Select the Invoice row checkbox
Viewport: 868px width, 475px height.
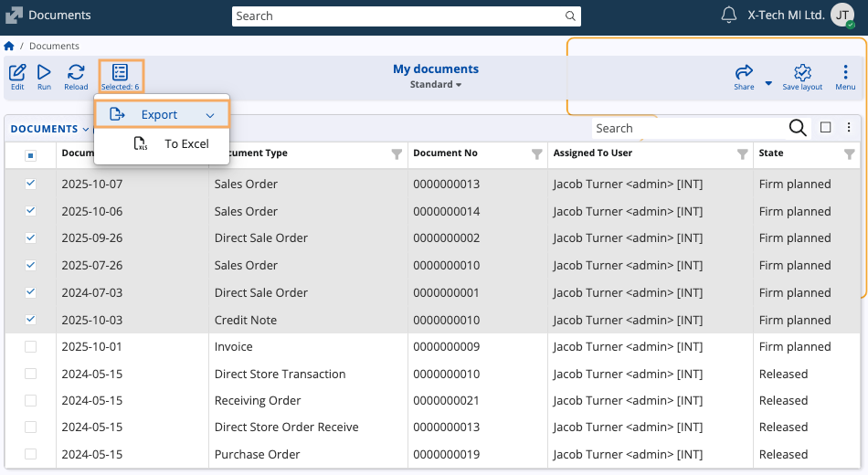31,347
